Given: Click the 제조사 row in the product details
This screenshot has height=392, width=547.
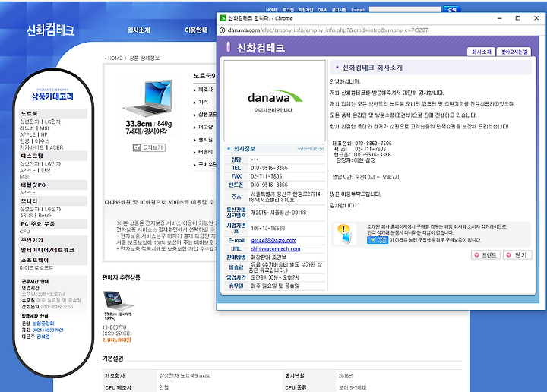Looking at the screenshot, I should [205, 90].
